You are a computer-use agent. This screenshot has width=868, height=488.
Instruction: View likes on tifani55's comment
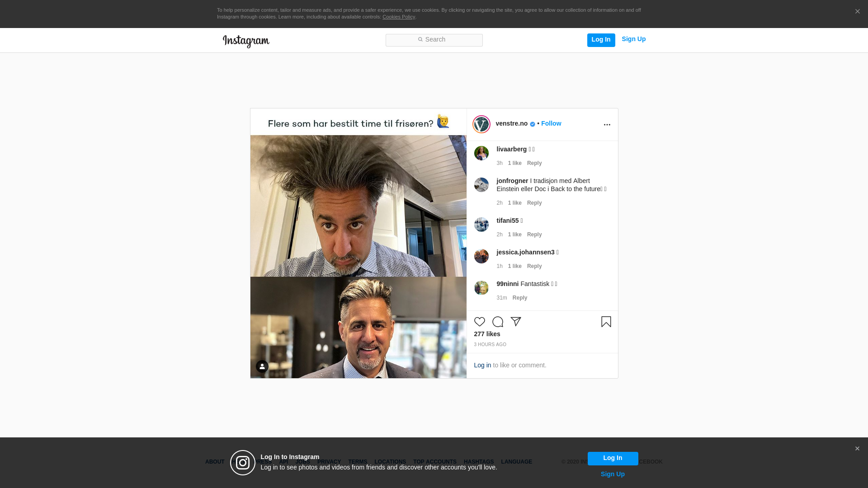[514, 235]
